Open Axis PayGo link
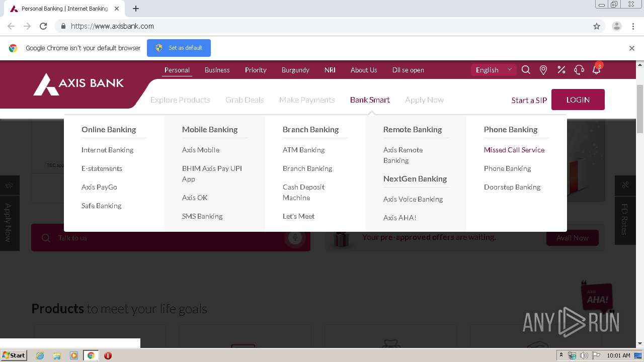644x362 pixels. (99, 187)
